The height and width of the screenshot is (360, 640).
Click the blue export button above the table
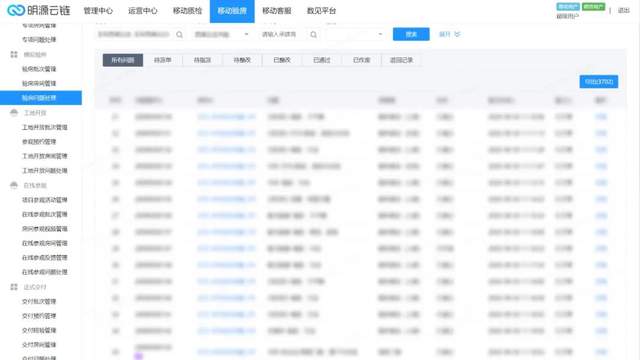click(x=599, y=82)
